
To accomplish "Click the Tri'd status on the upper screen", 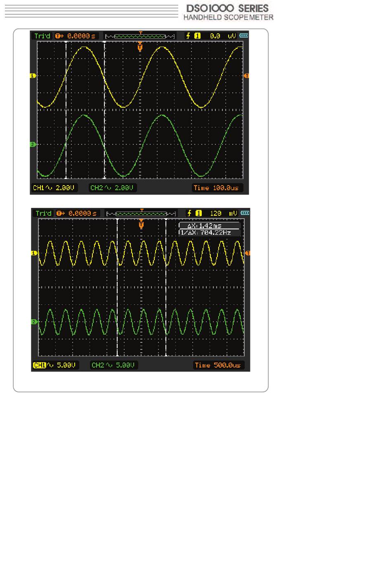I will pos(42,36).
